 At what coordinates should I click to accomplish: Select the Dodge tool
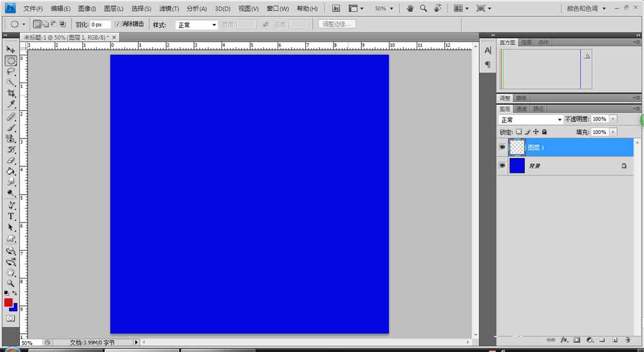11,193
